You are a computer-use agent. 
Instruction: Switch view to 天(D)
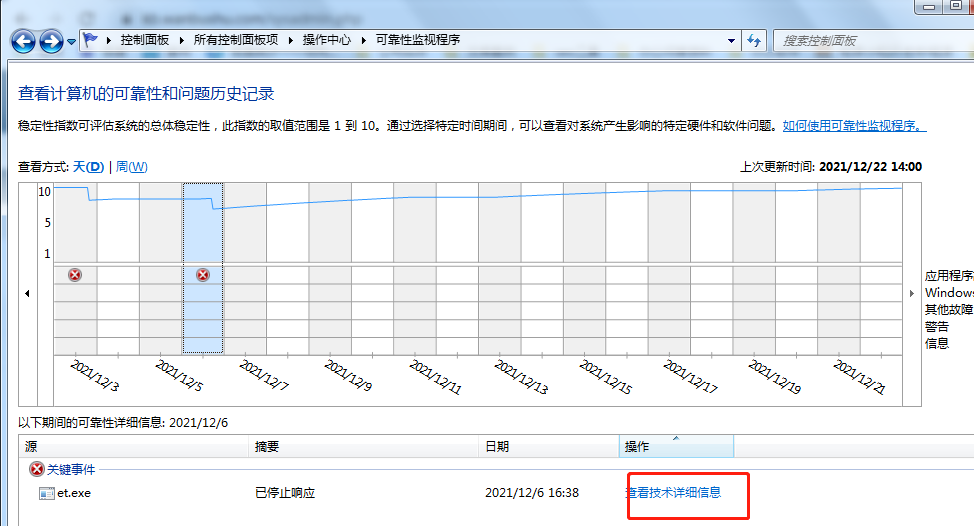[x=88, y=166]
